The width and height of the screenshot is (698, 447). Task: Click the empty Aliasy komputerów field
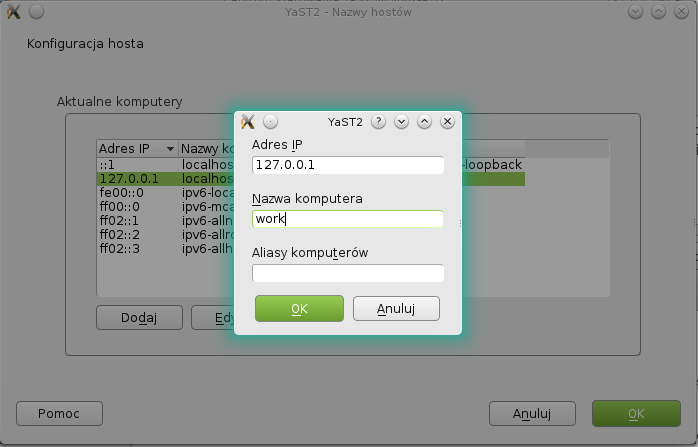[x=347, y=273]
